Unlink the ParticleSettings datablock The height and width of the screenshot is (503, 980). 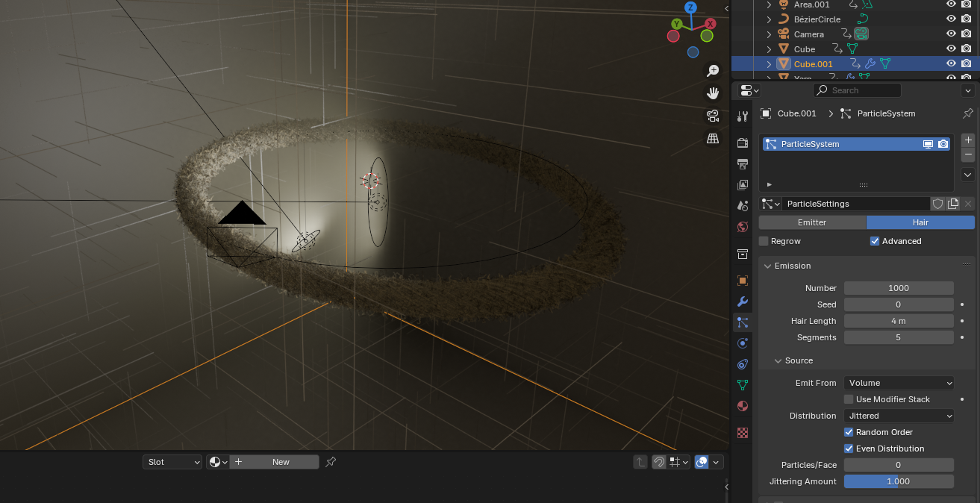[968, 204]
